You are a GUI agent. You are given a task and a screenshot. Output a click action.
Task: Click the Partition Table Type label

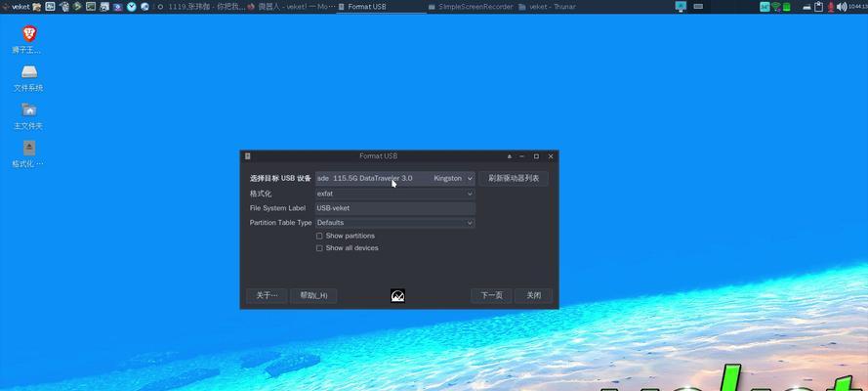click(280, 223)
